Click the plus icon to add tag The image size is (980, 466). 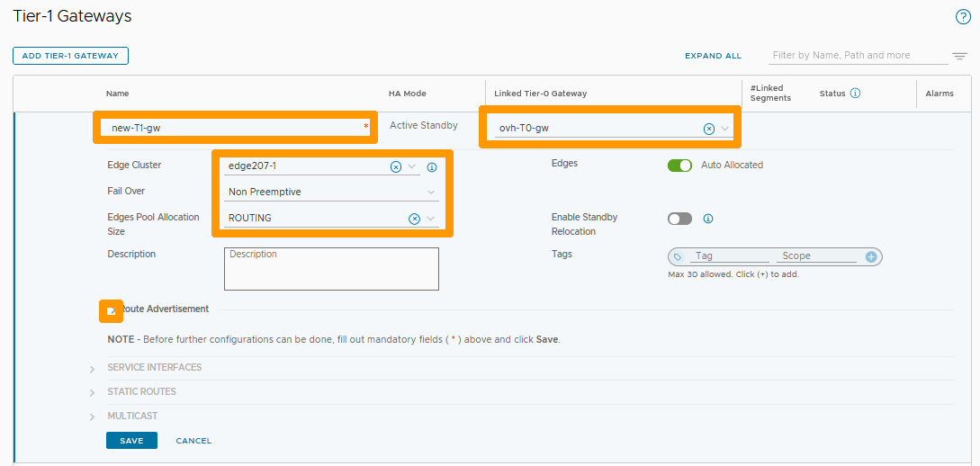871,257
